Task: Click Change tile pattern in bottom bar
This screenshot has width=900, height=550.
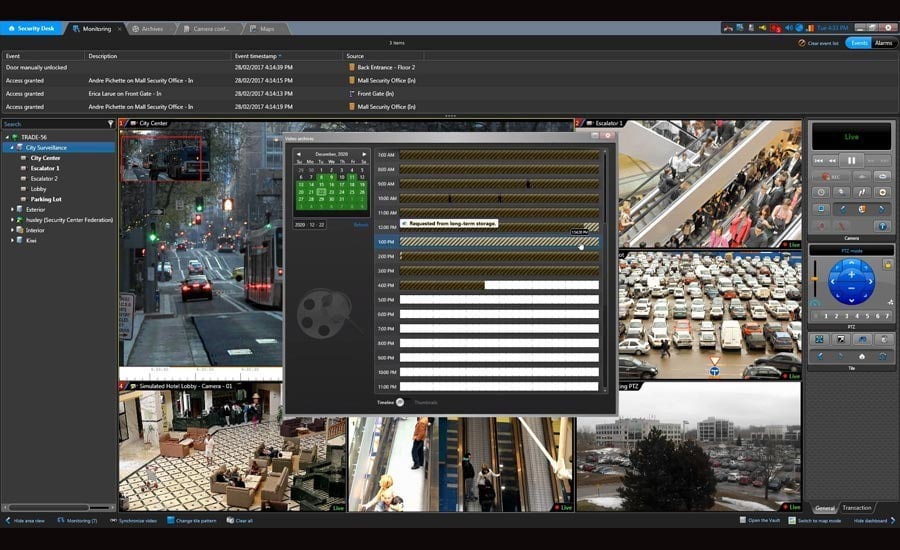Action: [193, 520]
